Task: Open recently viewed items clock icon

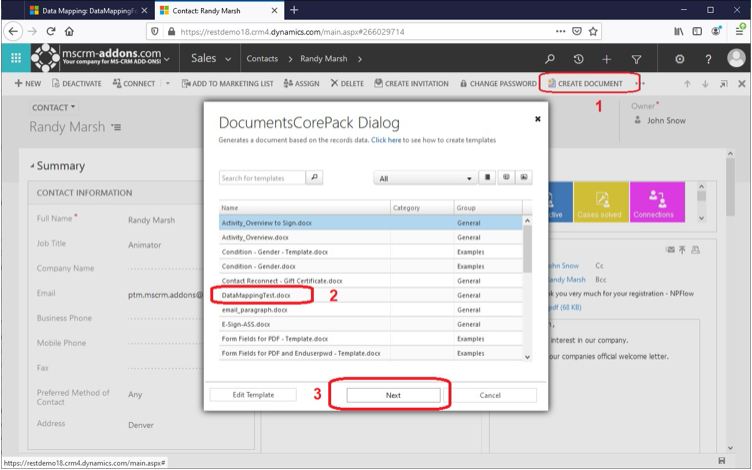Action: (578, 59)
